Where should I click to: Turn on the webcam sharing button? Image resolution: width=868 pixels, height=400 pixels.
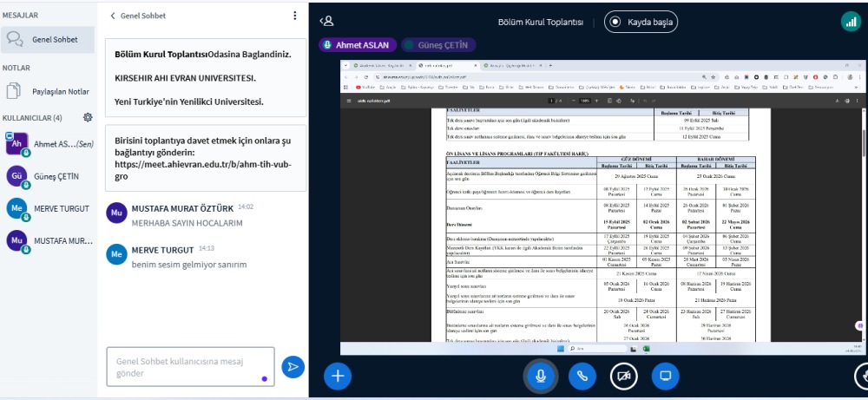click(x=623, y=375)
